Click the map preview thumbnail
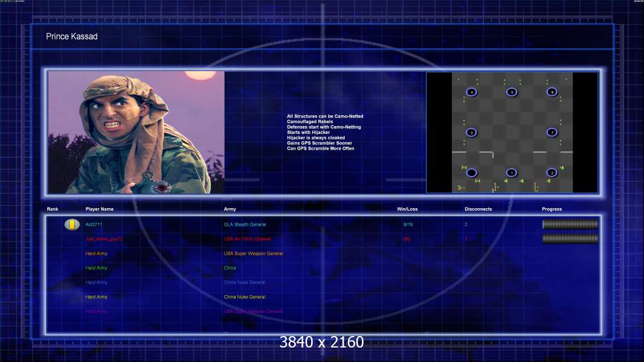 512,132
